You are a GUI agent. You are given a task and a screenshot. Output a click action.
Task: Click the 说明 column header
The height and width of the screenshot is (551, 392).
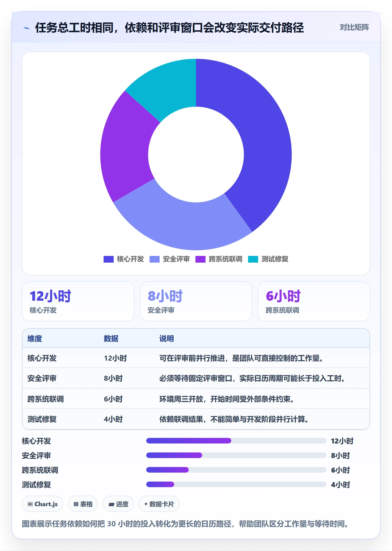167,338
